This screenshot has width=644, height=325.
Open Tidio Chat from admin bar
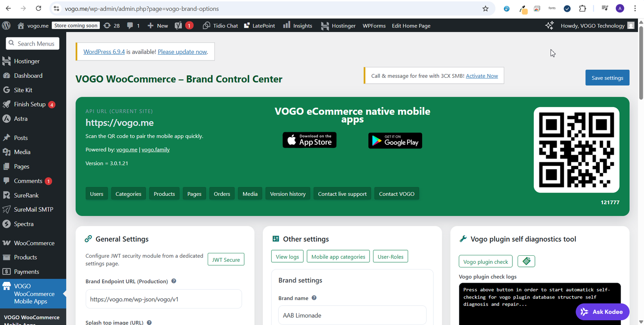click(x=220, y=25)
